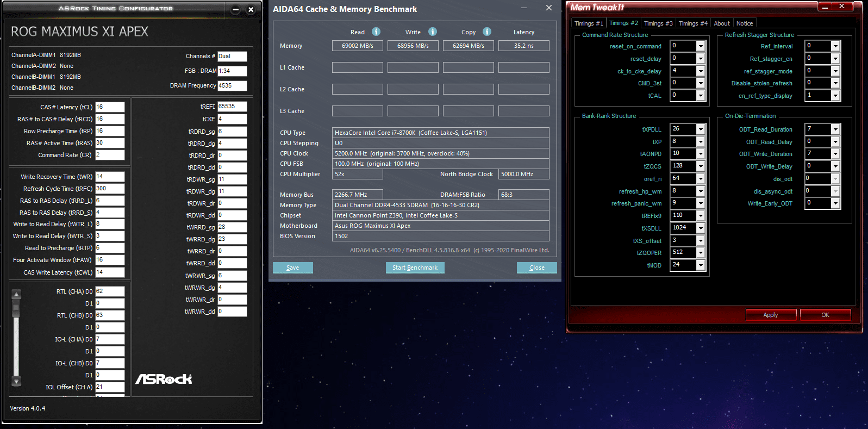The height and width of the screenshot is (429, 868).
Task: Expand the ODT_Read_Duration dropdown
Action: click(x=835, y=129)
